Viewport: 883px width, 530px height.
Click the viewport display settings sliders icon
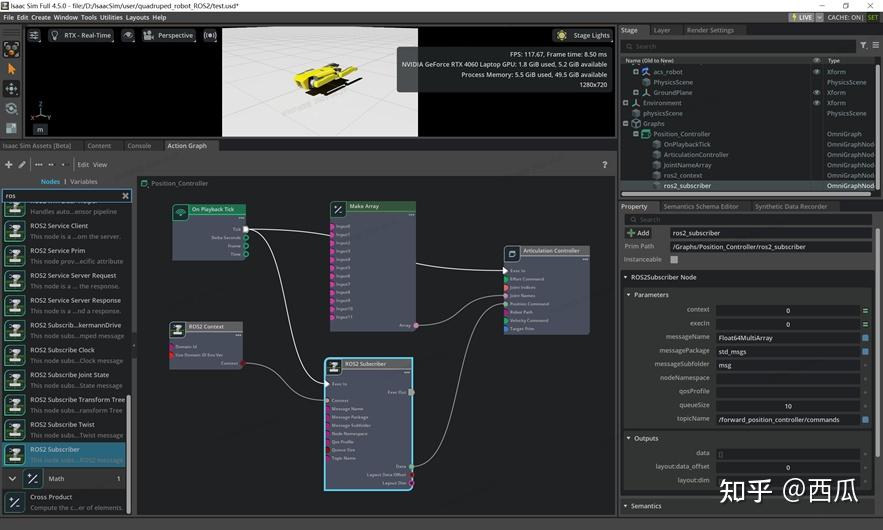(x=33, y=35)
